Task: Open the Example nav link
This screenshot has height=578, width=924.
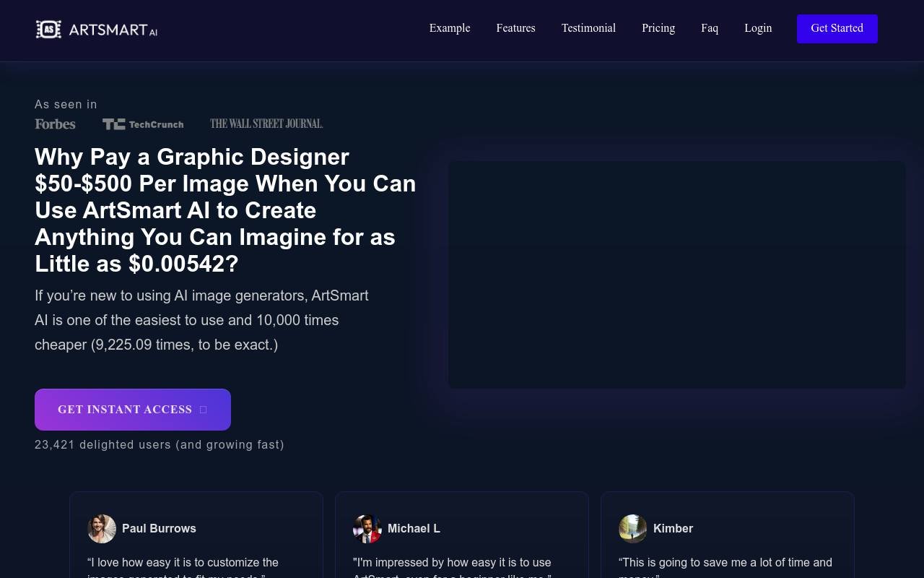Action: click(x=450, y=28)
